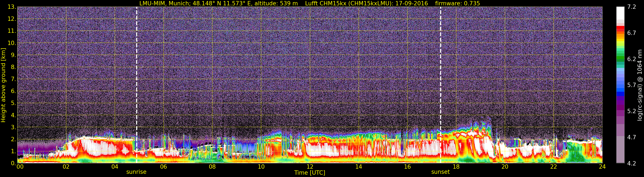Click colorbar tick label 4.2
This screenshot has width=644, height=177.
[x=632, y=163]
